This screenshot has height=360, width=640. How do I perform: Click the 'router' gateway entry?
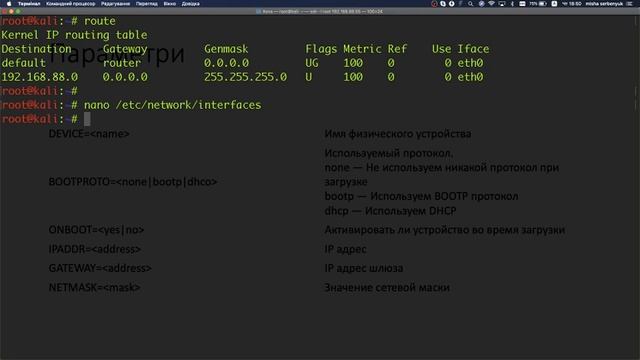(x=122, y=63)
